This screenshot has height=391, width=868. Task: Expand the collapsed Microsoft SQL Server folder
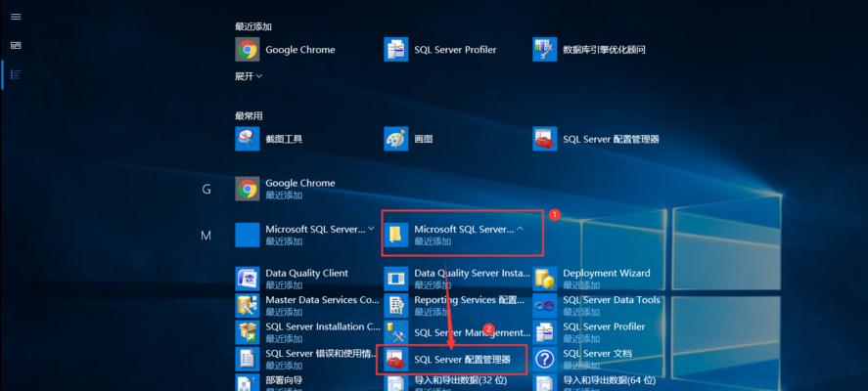(305, 235)
